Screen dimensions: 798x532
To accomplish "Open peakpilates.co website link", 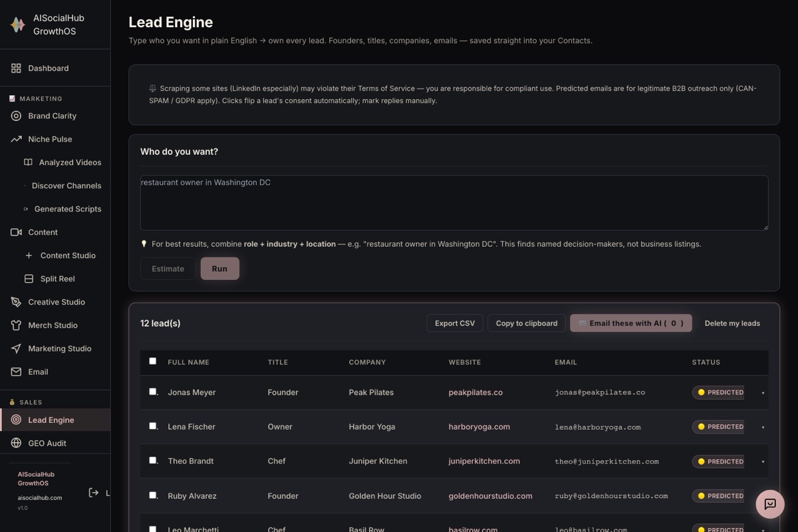I will coord(475,392).
